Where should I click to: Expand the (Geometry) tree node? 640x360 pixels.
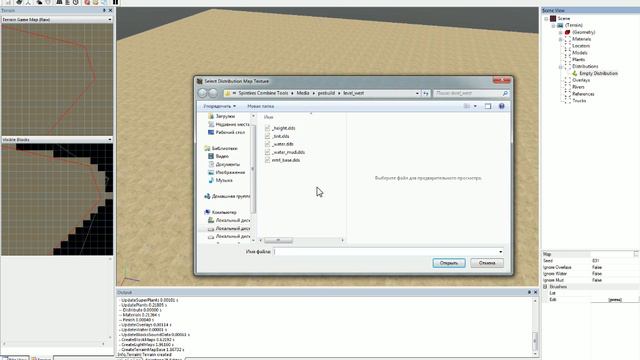[x=561, y=33]
